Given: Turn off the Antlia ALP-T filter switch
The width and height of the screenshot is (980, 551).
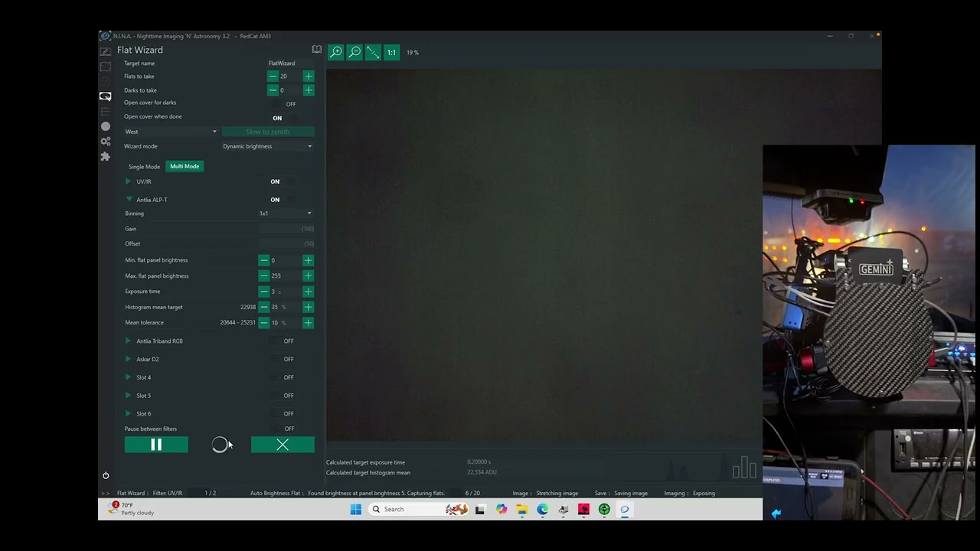Looking at the screenshot, I should click(282, 200).
